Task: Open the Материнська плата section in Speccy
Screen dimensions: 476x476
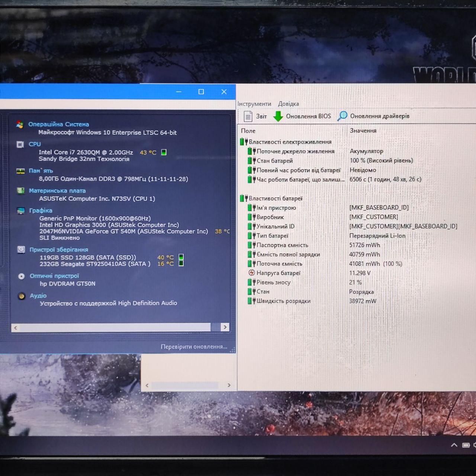Action: [57, 191]
